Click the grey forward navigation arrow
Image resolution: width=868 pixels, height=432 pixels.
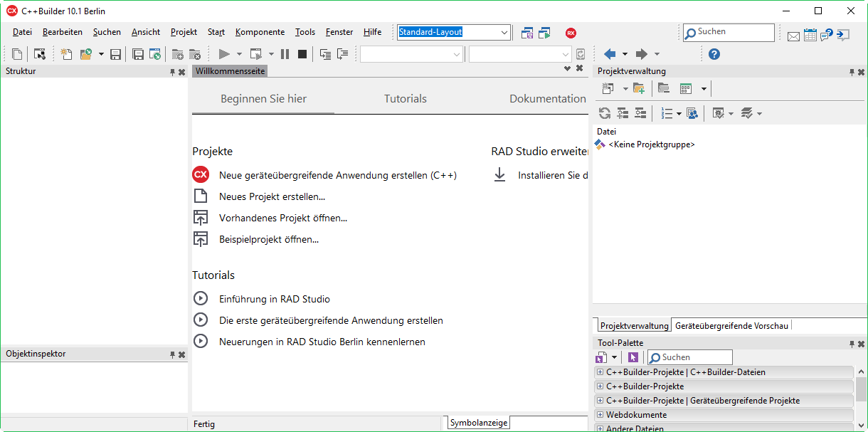pyautogui.click(x=641, y=54)
